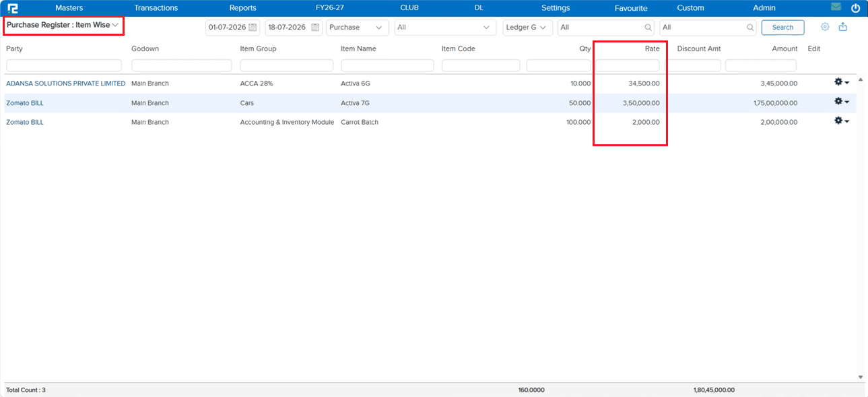
Task: Select total amount 1,80,45,000.00 in footer
Action: pyautogui.click(x=714, y=390)
